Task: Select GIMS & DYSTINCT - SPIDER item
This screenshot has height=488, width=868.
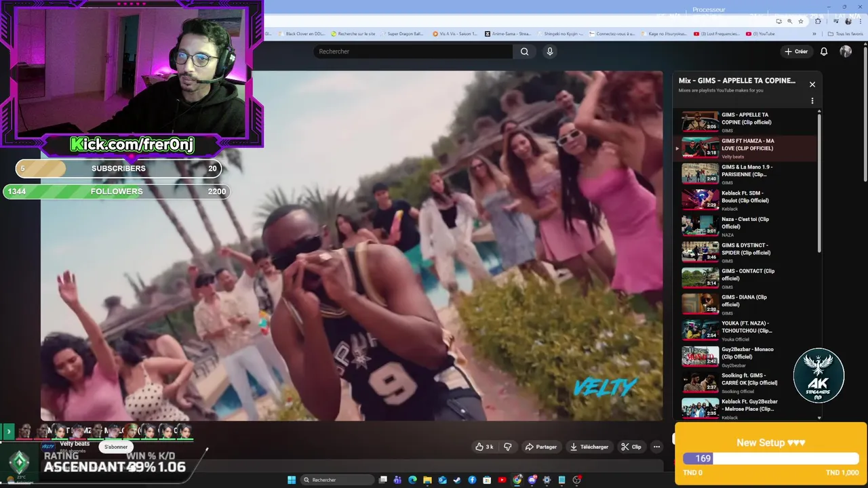Action: click(746, 252)
